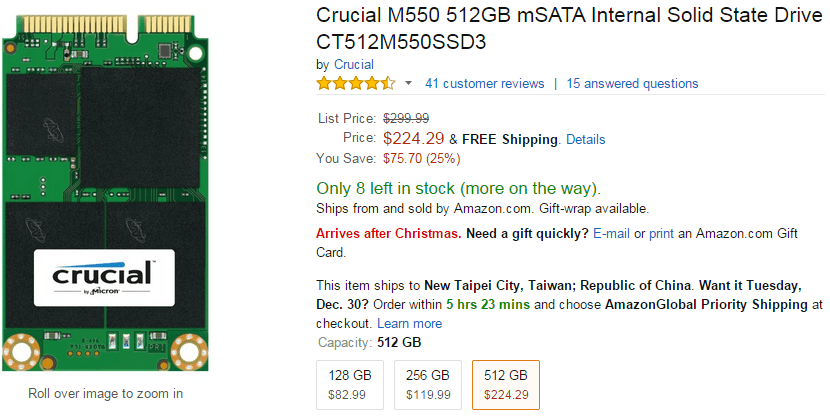Open the 41 customer reviews link
Viewport: 830px width, 418px height.
coord(484,84)
